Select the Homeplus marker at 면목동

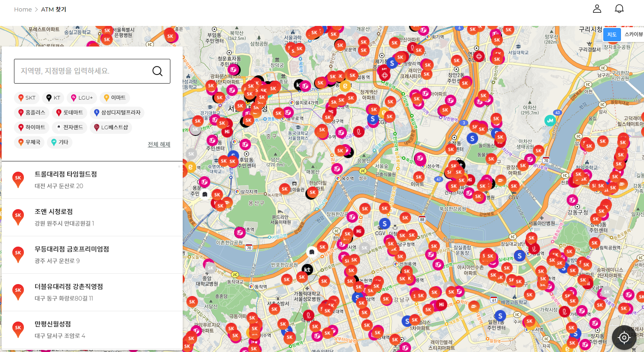click(479, 56)
